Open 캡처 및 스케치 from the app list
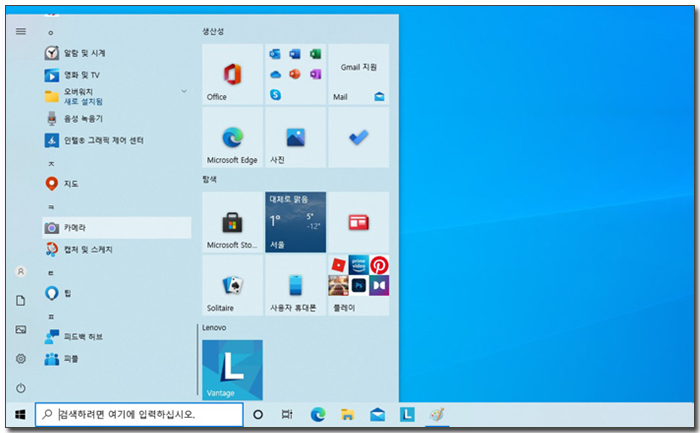Image resolution: width=700 pixels, height=433 pixels. tap(117, 250)
